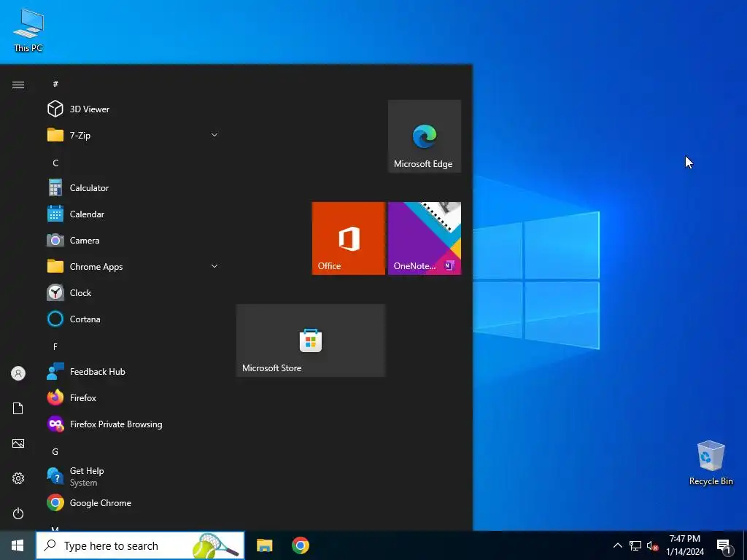
Task: Expand the Chrome Apps folder chevron
Action: [x=214, y=266]
